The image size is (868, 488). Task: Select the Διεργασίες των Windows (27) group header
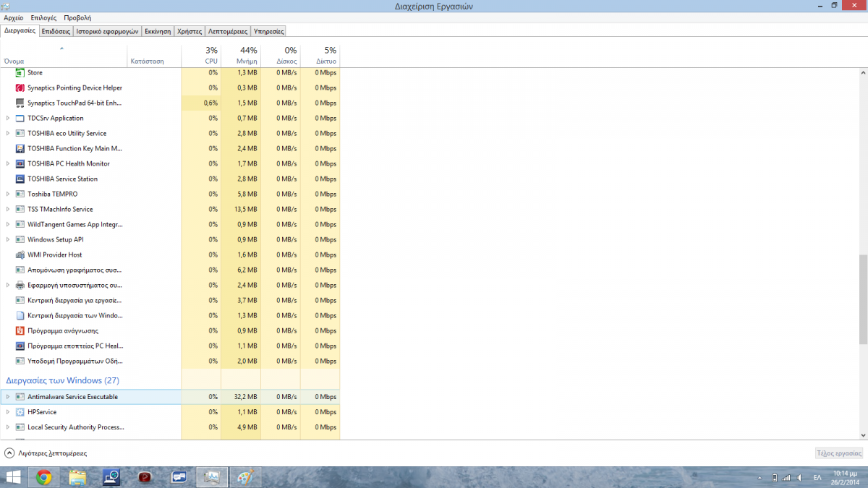click(x=62, y=380)
